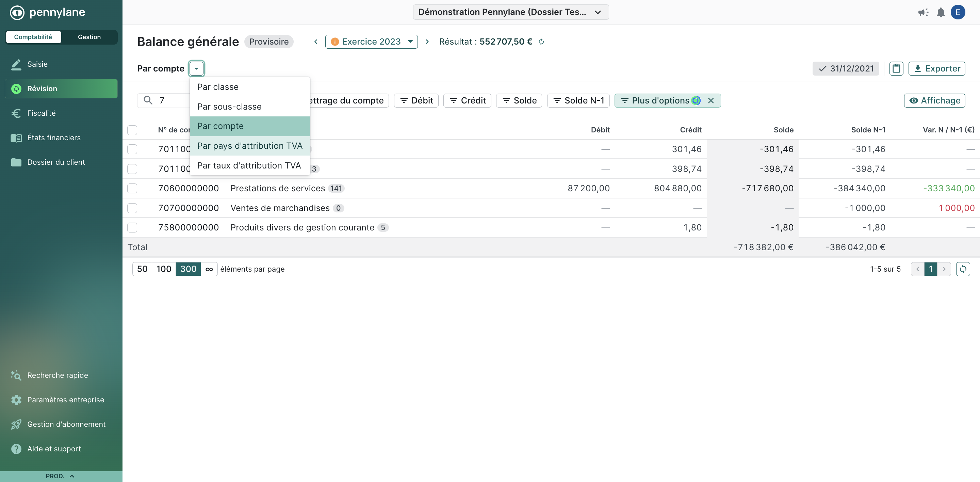Click the États financiers sidebar icon

tap(16, 138)
